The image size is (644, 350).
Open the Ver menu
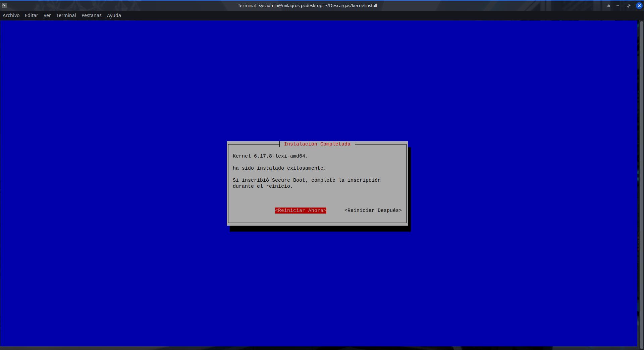47,15
